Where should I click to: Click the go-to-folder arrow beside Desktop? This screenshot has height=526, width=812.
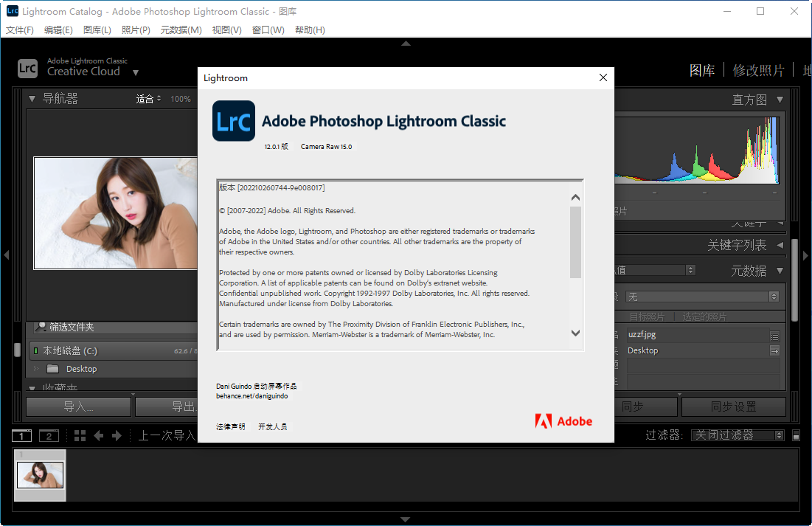coord(774,351)
